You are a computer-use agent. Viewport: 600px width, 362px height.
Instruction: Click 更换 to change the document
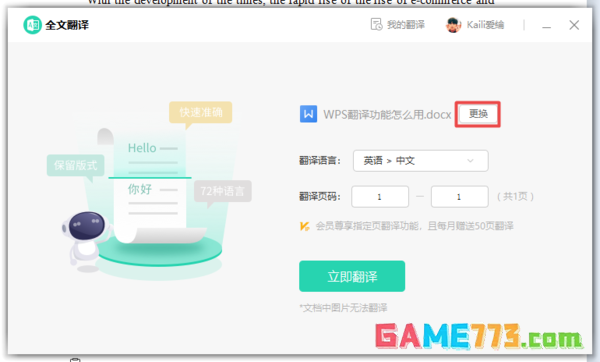[478, 114]
